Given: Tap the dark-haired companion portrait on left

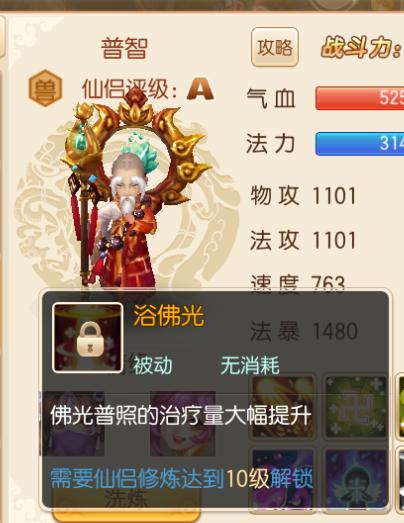Looking at the screenshot, I should coord(74,424).
